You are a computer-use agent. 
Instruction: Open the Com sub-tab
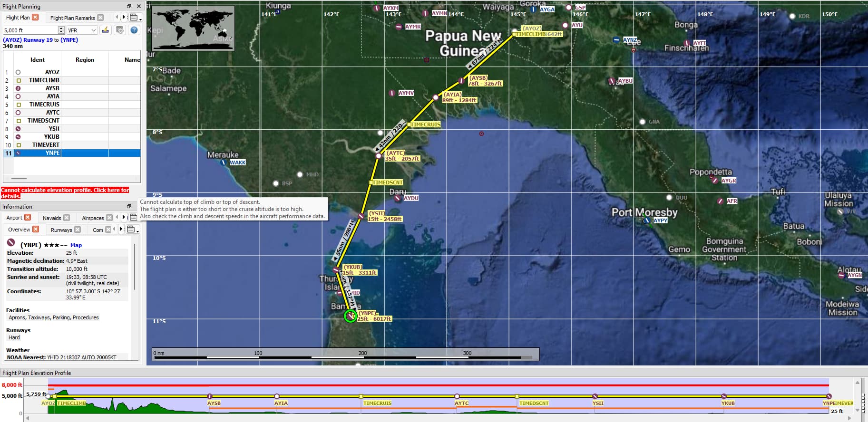pos(98,230)
